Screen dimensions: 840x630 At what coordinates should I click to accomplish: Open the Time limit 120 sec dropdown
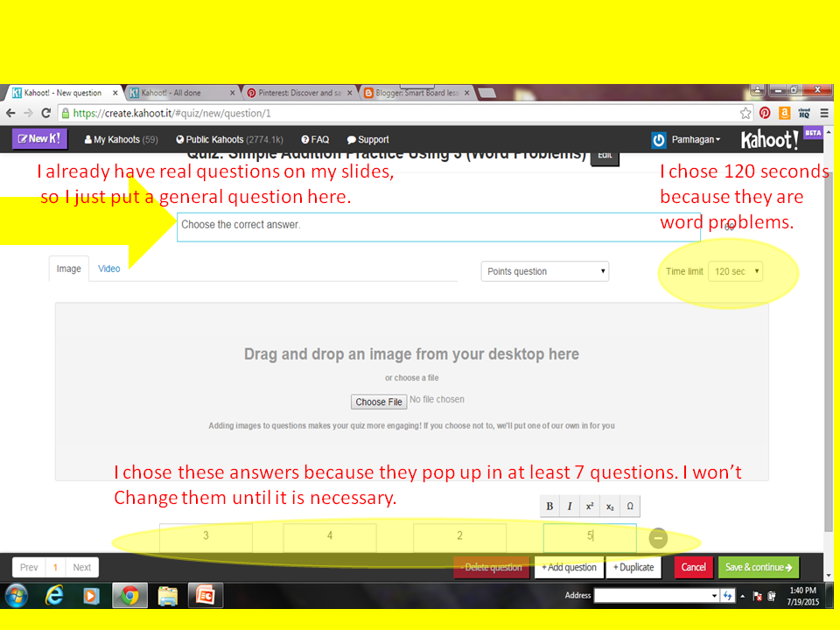coord(736,271)
